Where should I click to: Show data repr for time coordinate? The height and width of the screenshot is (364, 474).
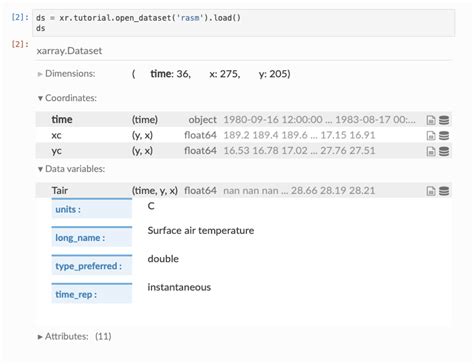[444, 120]
